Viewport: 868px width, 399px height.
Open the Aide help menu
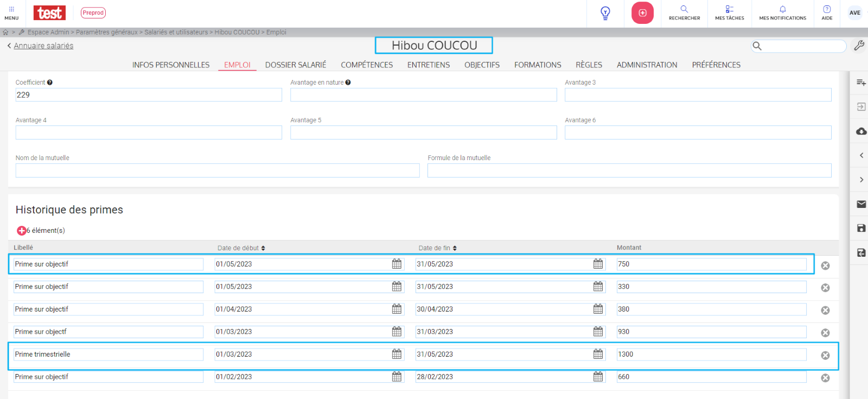pos(827,13)
